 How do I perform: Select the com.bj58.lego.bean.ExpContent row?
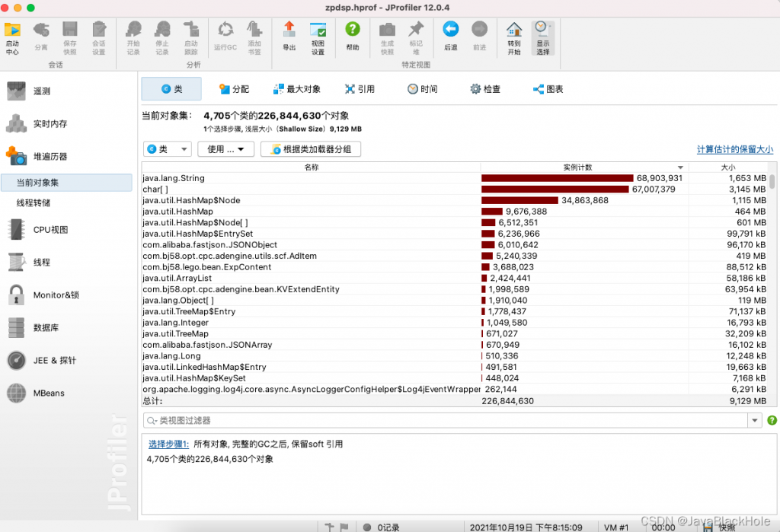click(x=455, y=267)
